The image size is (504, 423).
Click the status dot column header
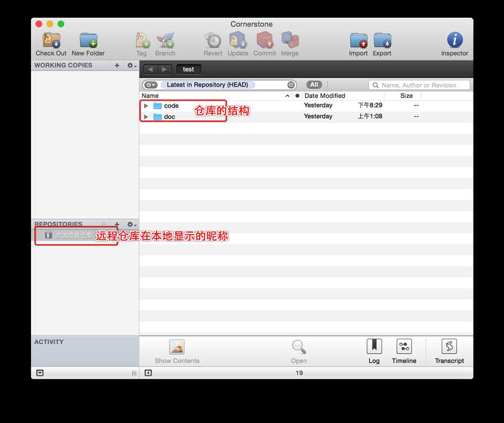tap(297, 96)
